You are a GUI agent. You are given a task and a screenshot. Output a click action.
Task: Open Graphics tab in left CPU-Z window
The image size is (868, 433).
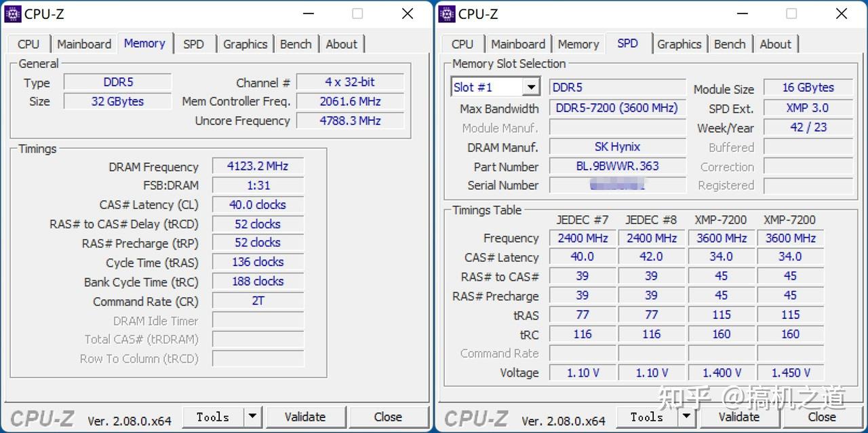click(x=245, y=44)
